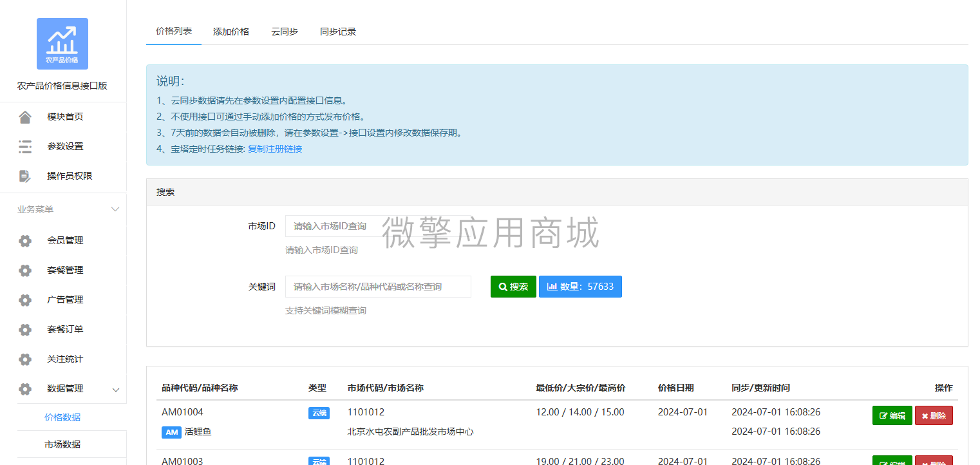This screenshot has width=980, height=465.
Task: Open the 添加价格 tab
Action: click(x=231, y=32)
